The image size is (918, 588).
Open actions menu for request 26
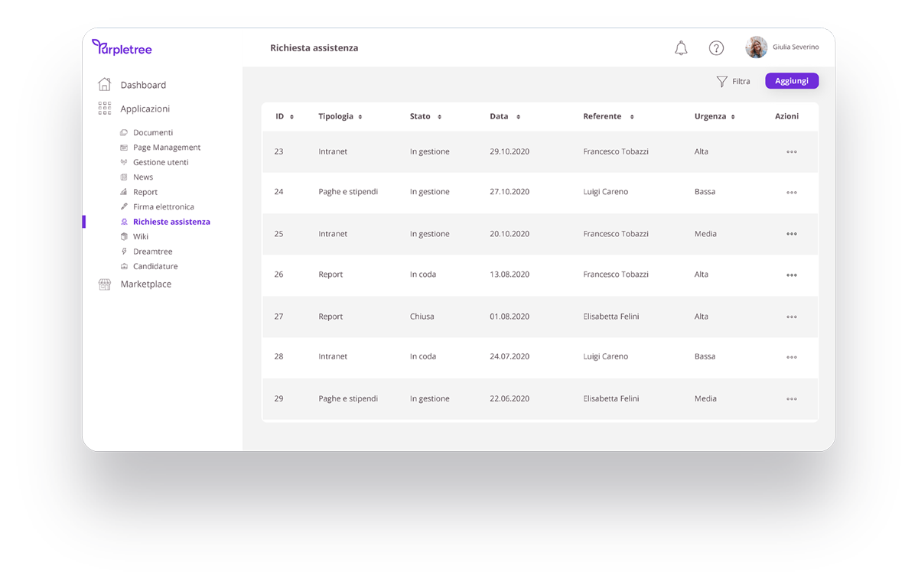[792, 275]
